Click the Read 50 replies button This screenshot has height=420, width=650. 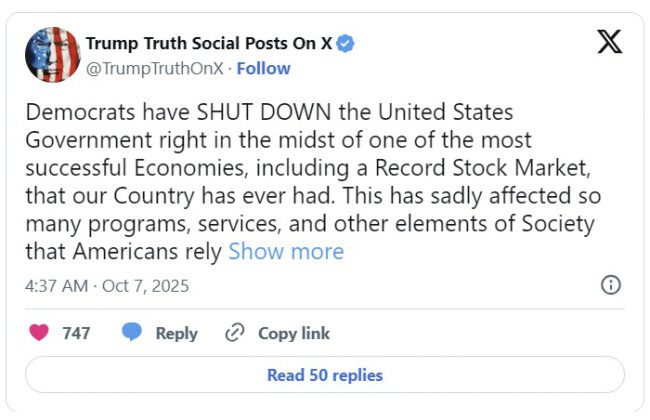(x=324, y=375)
